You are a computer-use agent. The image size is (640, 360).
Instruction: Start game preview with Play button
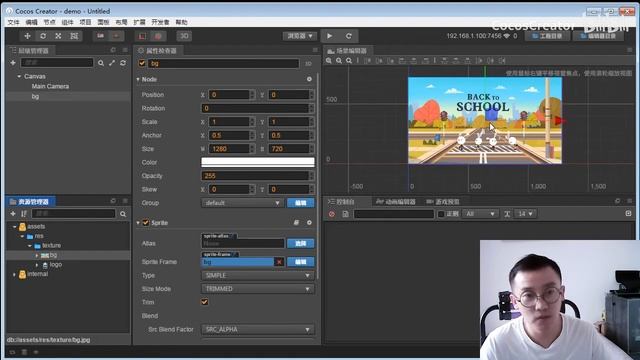329,36
